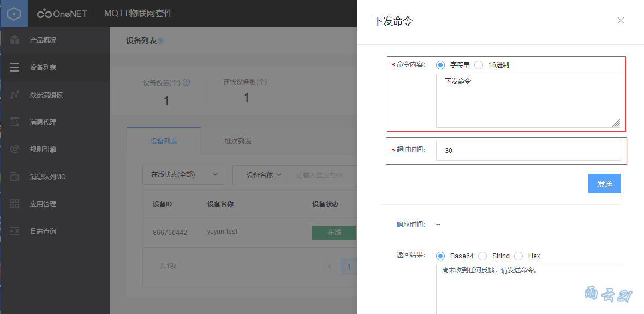644x314 pixels.
Task: Open 设备名称 search type dropdown
Action: (x=260, y=175)
